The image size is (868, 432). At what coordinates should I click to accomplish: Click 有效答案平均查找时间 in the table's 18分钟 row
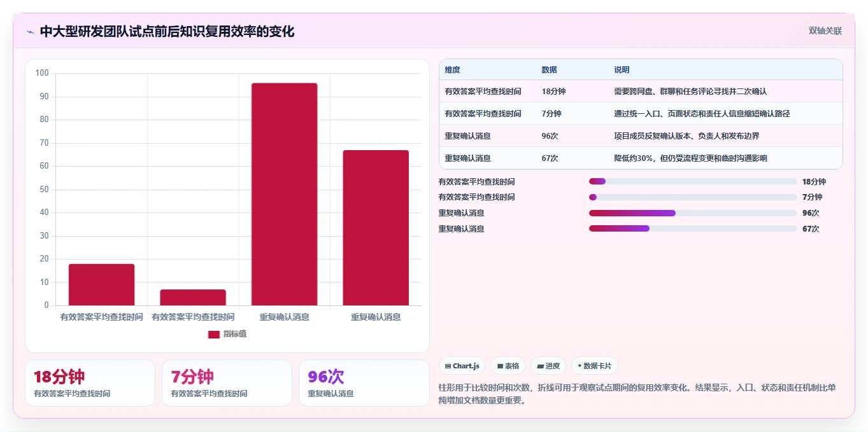tap(483, 92)
